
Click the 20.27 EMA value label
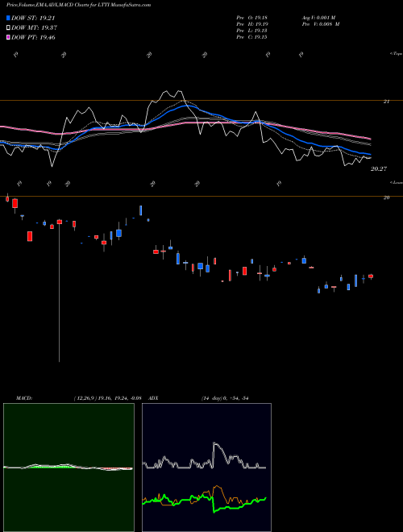click(x=379, y=168)
